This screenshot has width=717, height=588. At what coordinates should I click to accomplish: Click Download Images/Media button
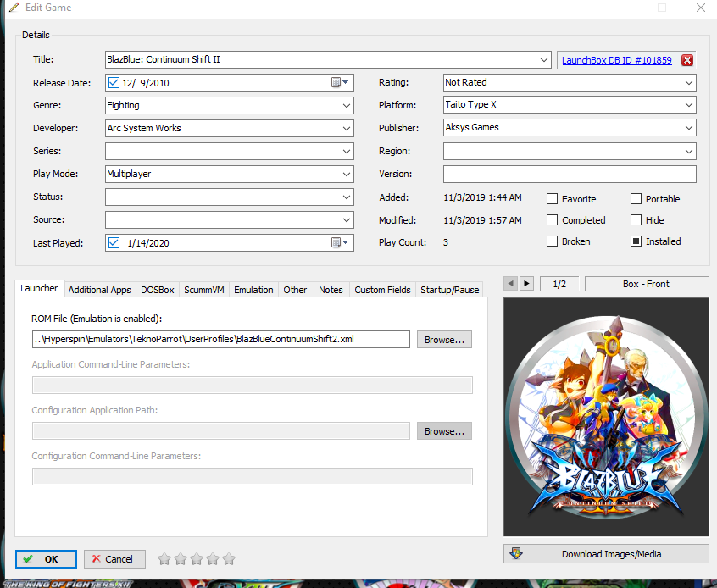606,554
